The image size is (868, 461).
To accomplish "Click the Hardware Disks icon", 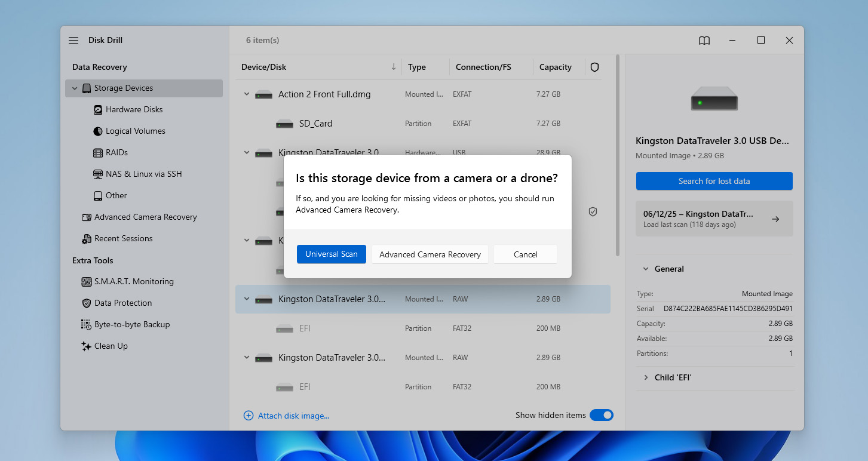I will click(x=98, y=110).
